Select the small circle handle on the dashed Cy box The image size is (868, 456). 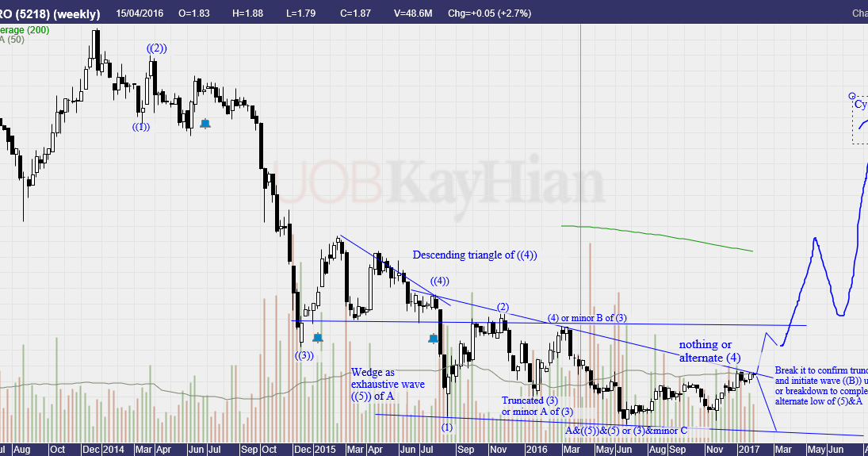852,96
